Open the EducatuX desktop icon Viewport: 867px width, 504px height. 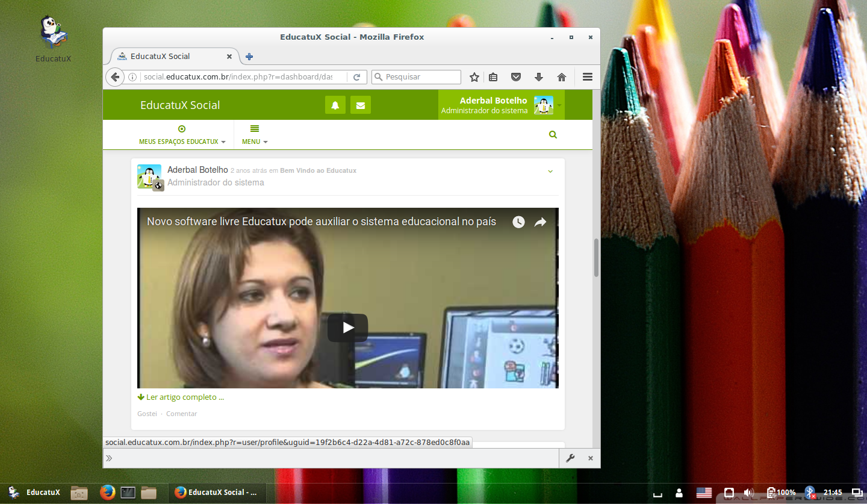(54, 40)
